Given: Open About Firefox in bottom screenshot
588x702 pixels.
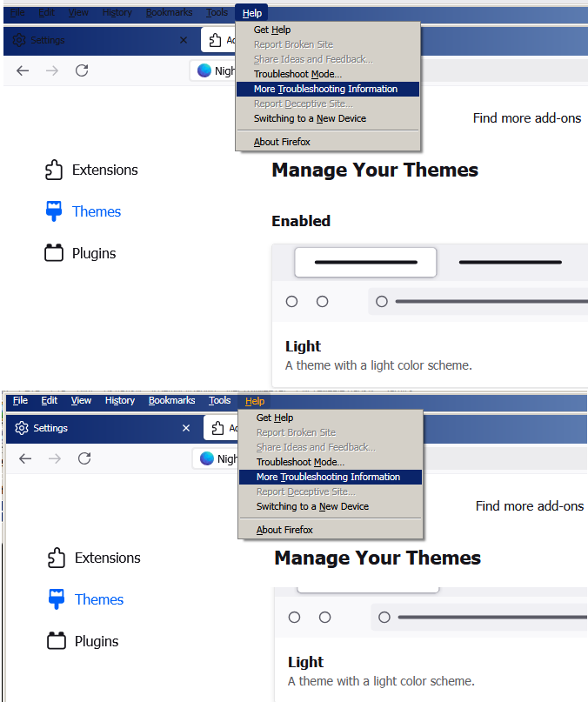Looking at the screenshot, I should pos(331,530).
